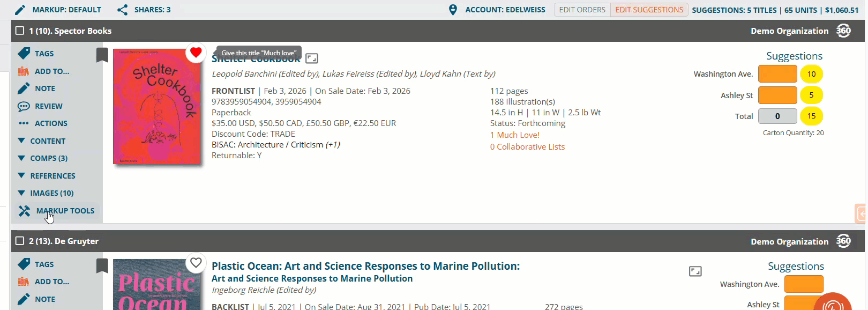Open Markup Tools for Shelter Cookbook
Screen dimensions: 868x310
click(x=57, y=211)
